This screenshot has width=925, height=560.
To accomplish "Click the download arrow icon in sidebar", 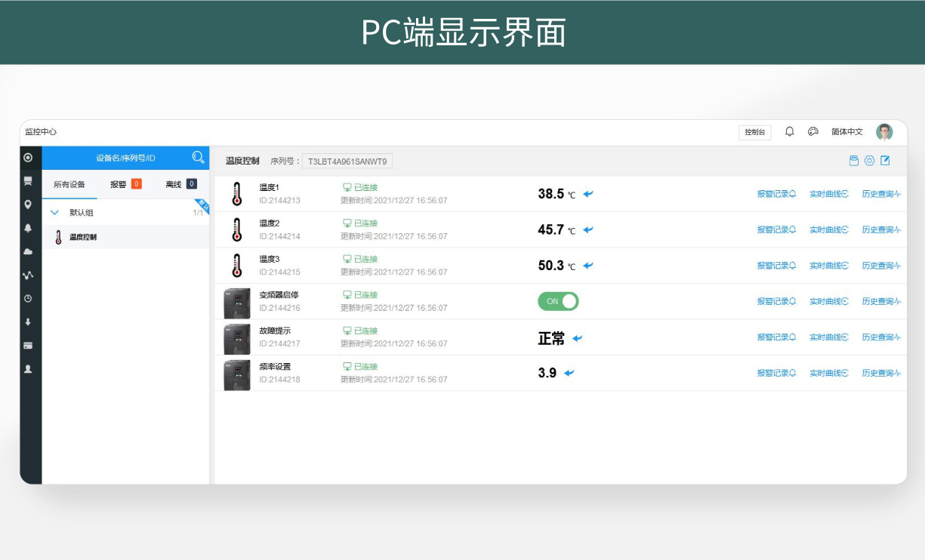I will (x=28, y=322).
